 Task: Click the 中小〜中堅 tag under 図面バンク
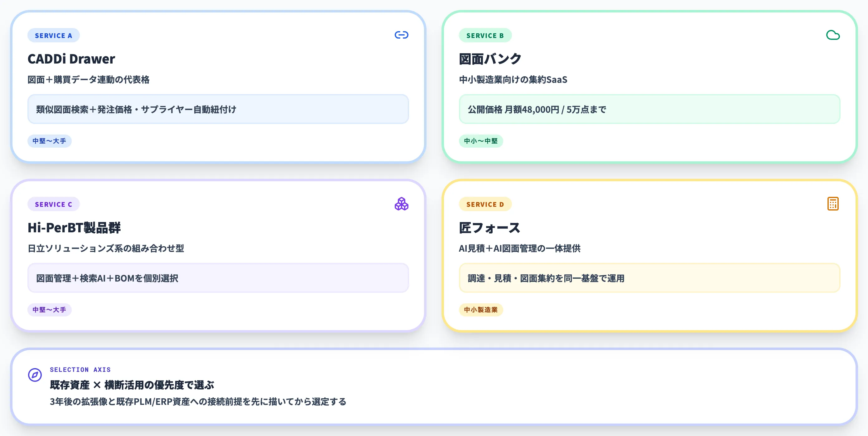(x=481, y=141)
